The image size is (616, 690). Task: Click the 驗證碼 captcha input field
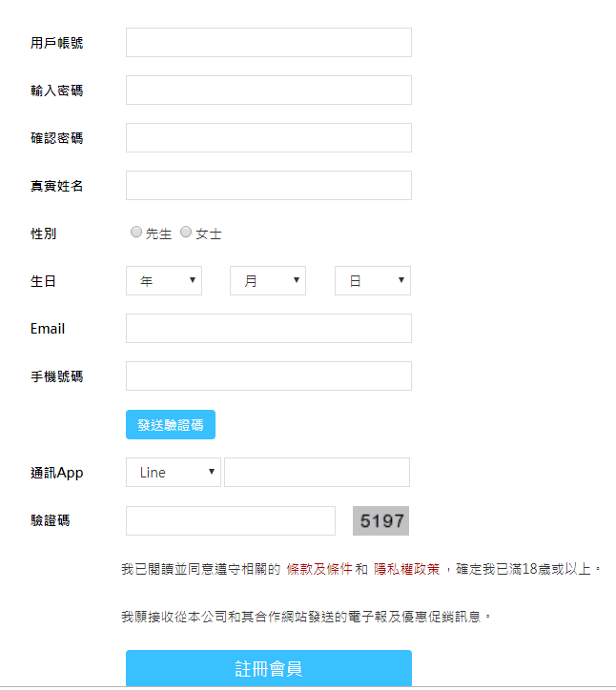tap(231, 521)
